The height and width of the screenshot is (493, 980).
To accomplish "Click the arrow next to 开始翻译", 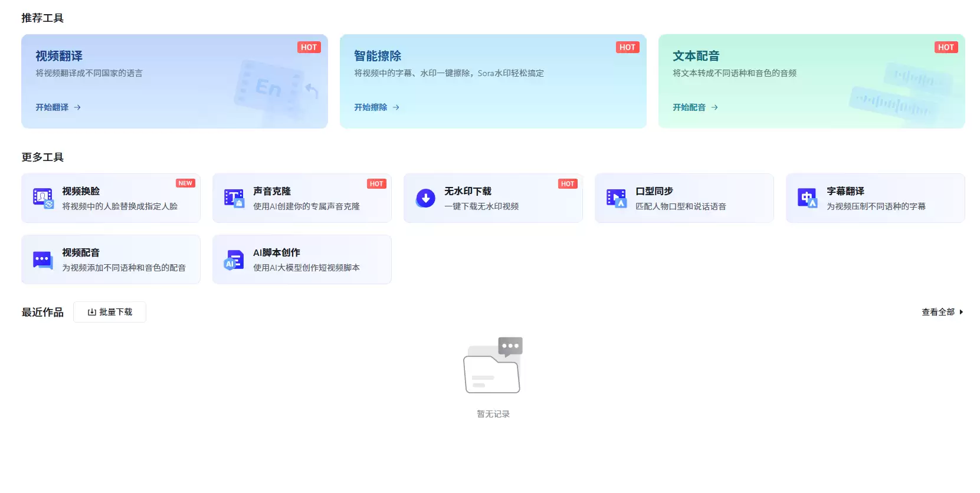I will [77, 107].
